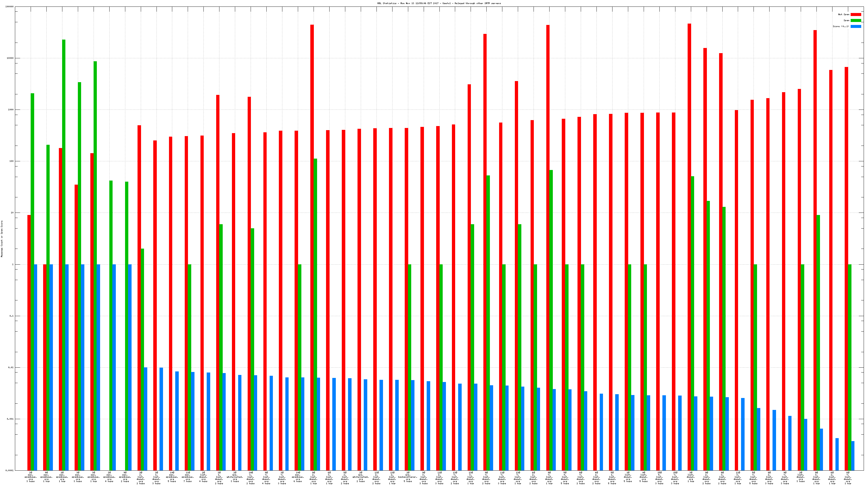Click the 'zen.spamhaus.org 4 hops' axis label
Screen dimensions: 868x488
(x=109, y=477)
